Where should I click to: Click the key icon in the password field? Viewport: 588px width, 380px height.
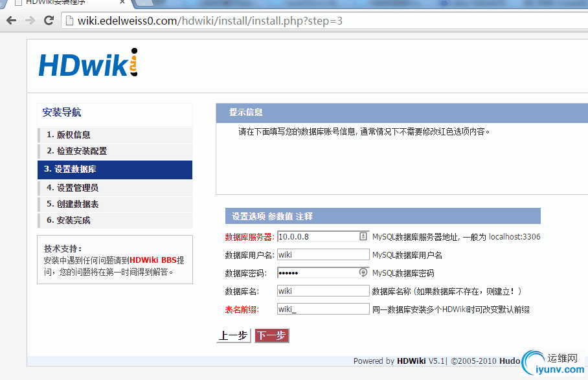point(363,273)
